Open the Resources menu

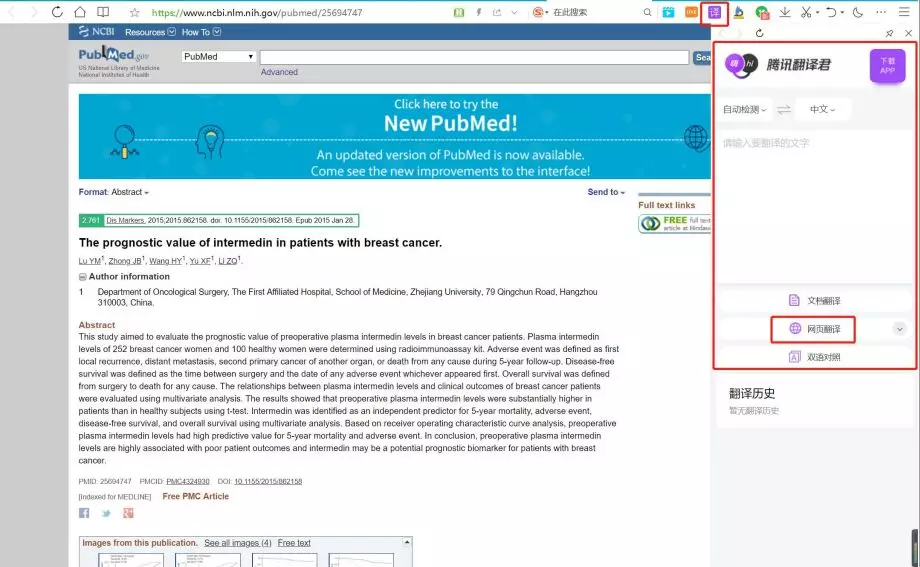coord(150,32)
